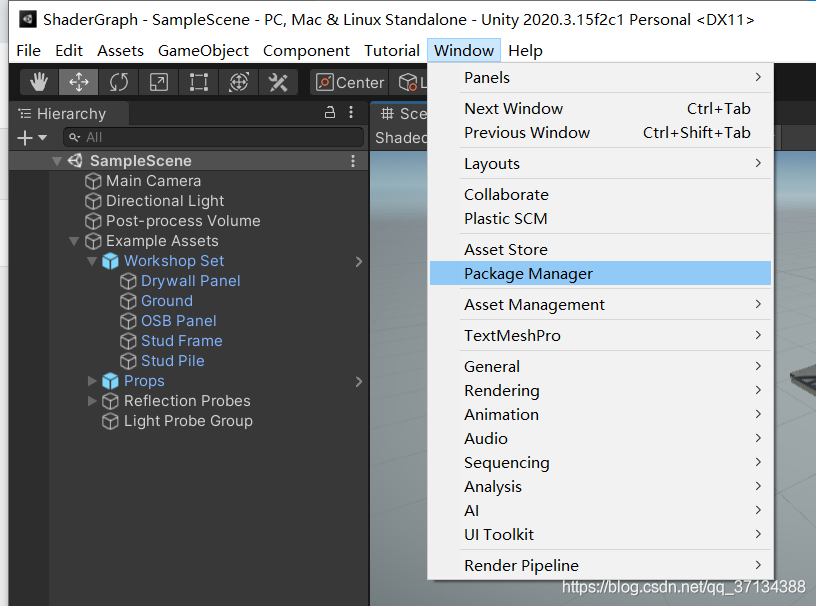Viewport: 816px width, 606px height.
Task: Open the General submenu
Action: [x=601, y=367]
